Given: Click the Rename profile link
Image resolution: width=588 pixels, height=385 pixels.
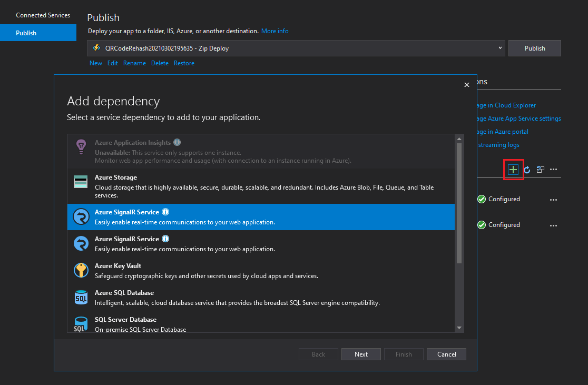Looking at the screenshot, I should click(x=134, y=63).
